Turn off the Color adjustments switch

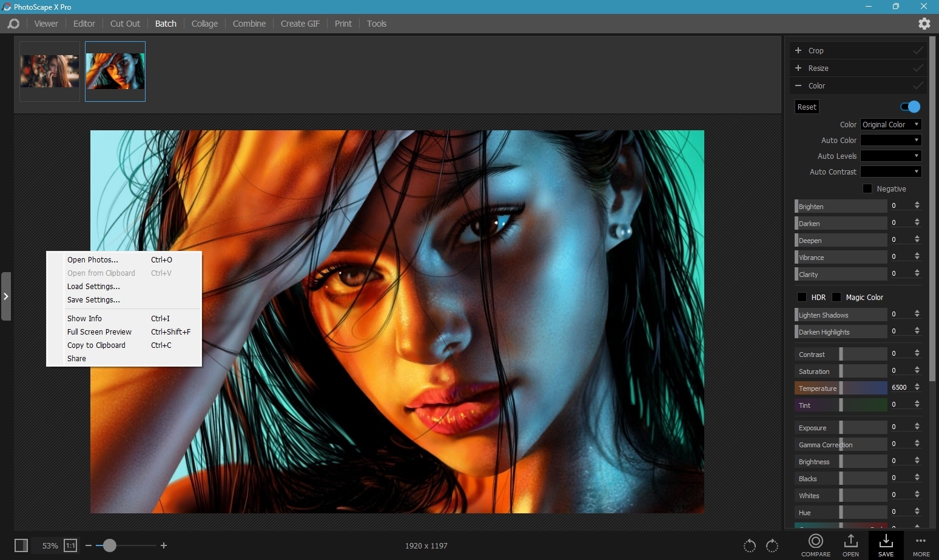(910, 107)
